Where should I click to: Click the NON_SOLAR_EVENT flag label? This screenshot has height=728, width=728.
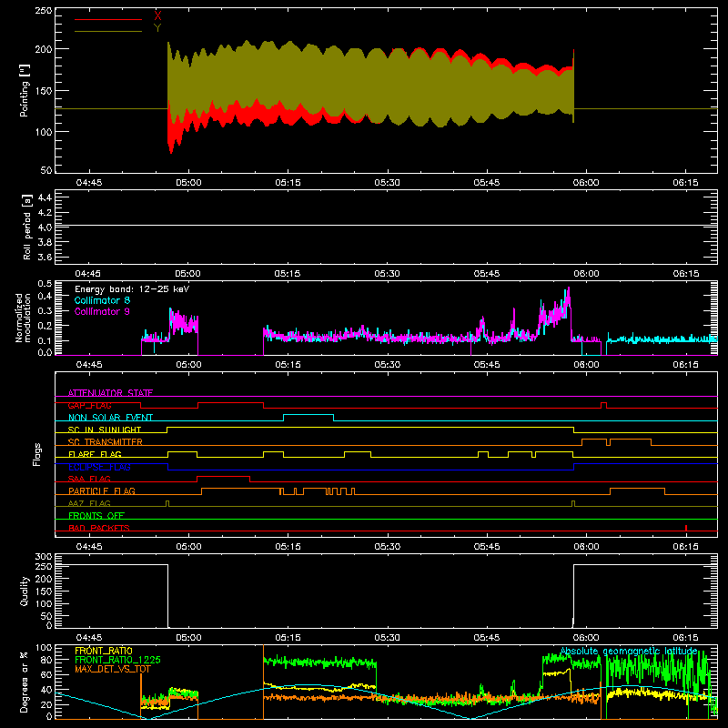pyautogui.click(x=110, y=418)
